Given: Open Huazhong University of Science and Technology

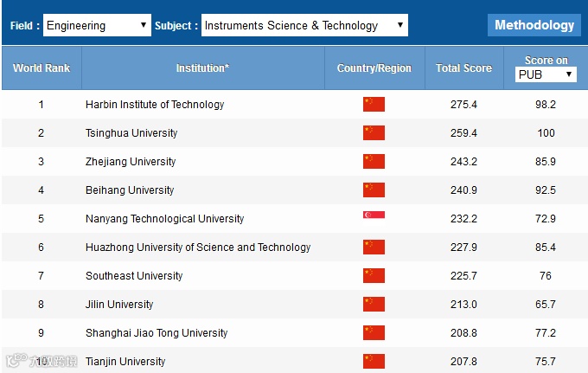Looking at the screenshot, I should 198,248.
